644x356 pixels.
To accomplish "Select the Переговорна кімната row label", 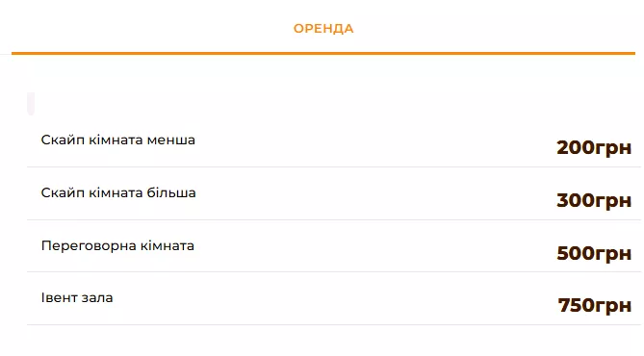I will [117, 246].
